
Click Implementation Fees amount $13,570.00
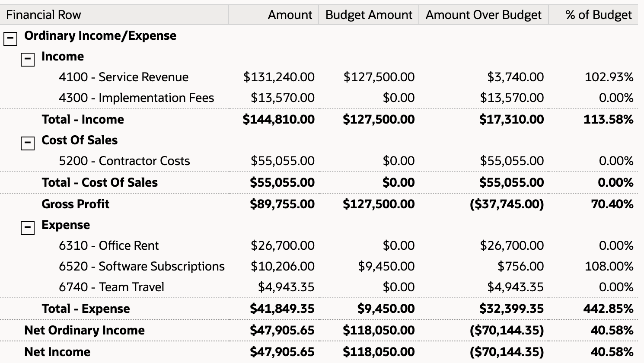tap(283, 98)
